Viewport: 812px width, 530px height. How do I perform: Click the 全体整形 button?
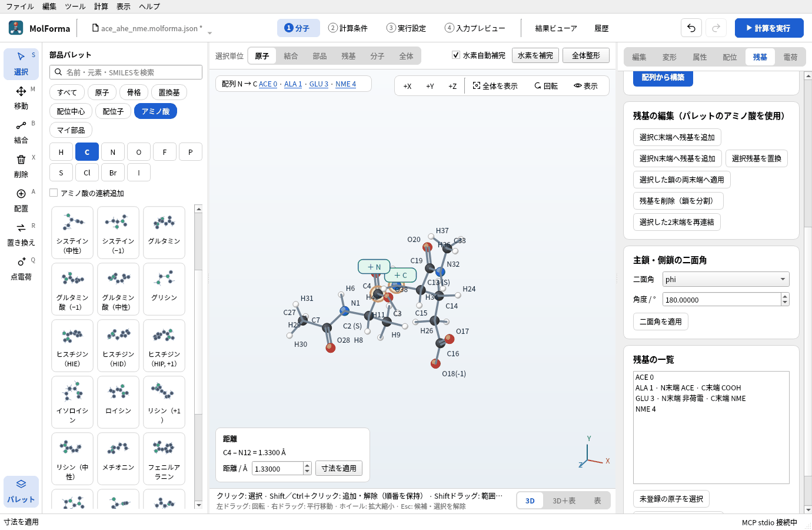(586, 55)
